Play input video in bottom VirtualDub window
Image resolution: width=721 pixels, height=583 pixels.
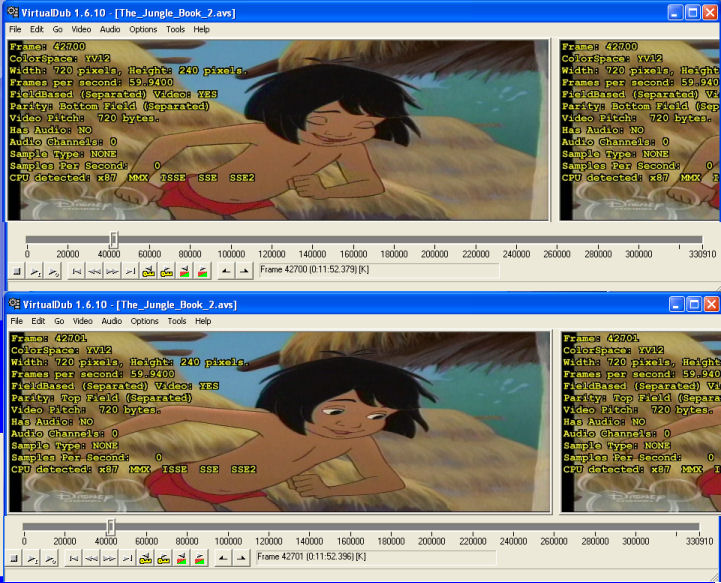(33, 558)
